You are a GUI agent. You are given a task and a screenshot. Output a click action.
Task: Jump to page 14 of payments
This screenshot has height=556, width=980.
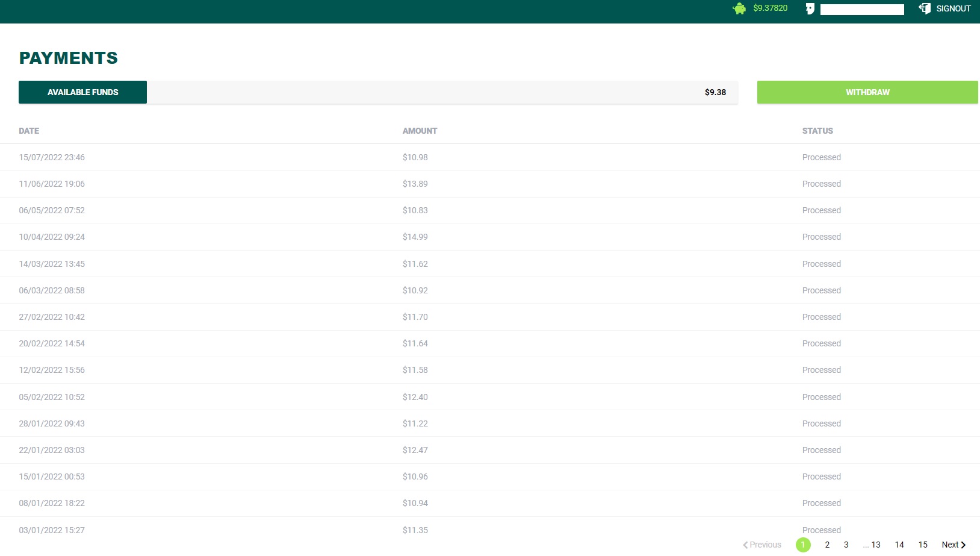click(899, 545)
